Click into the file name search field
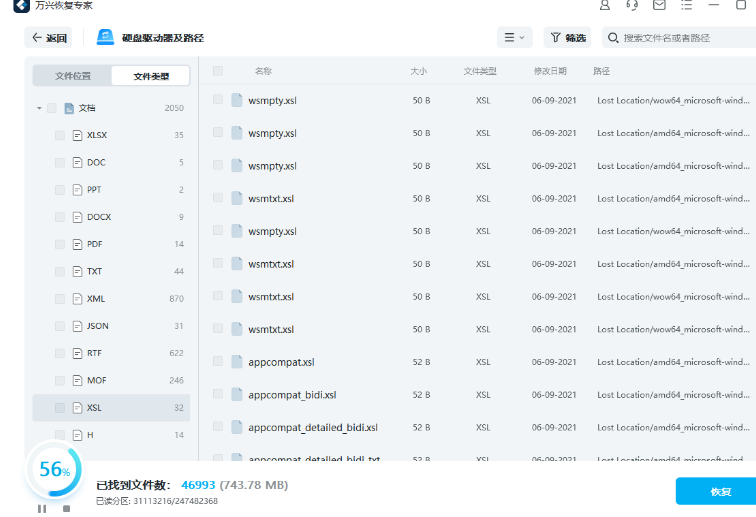 (x=685, y=38)
